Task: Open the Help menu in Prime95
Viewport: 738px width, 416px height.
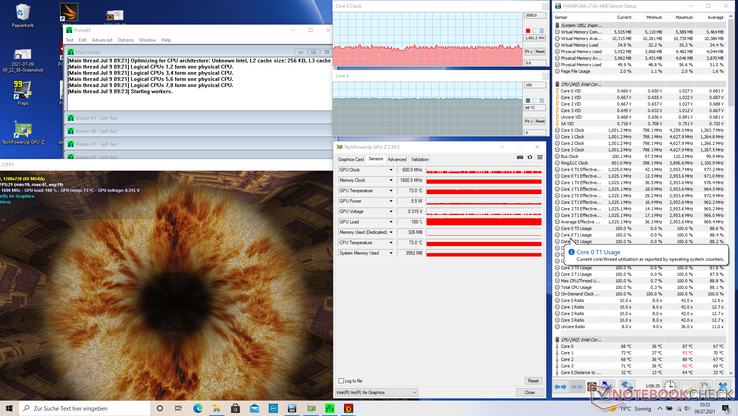Action: tap(166, 40)
